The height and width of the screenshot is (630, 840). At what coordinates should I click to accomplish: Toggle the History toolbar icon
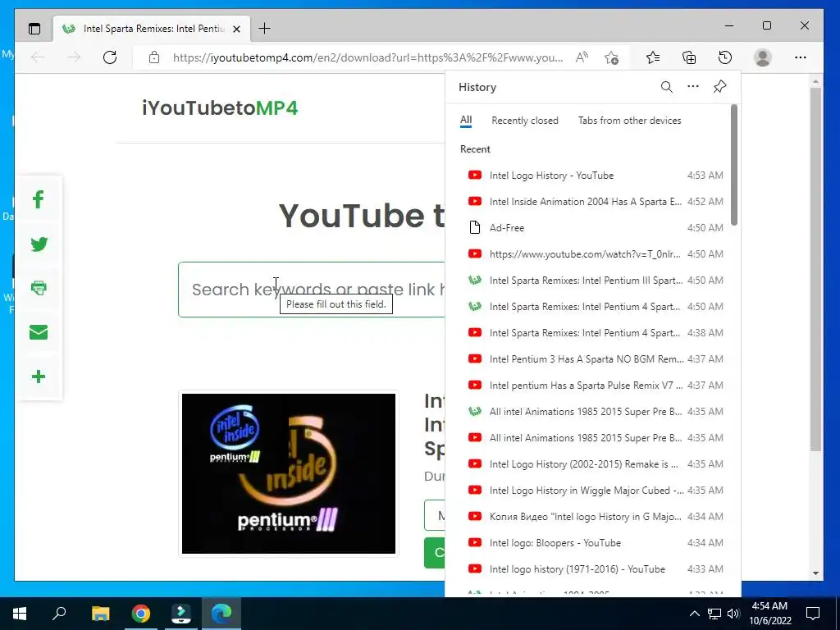[x=725, y=57]
